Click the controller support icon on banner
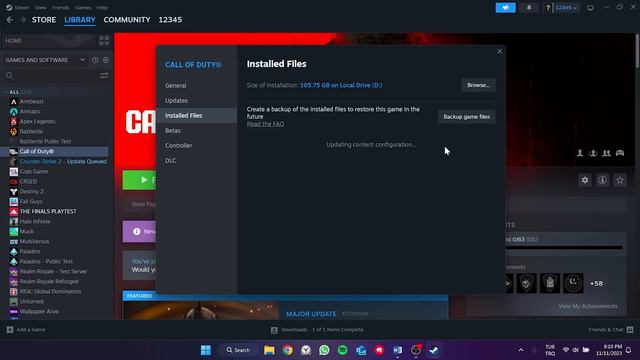The image size is (640, 360). (x=620, y=153)
